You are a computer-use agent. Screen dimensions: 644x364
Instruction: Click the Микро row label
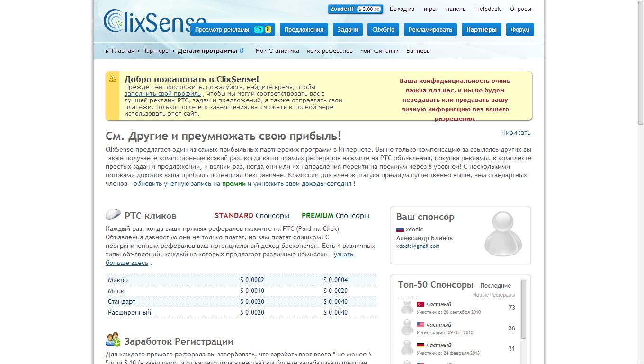[x=118, y=280]
